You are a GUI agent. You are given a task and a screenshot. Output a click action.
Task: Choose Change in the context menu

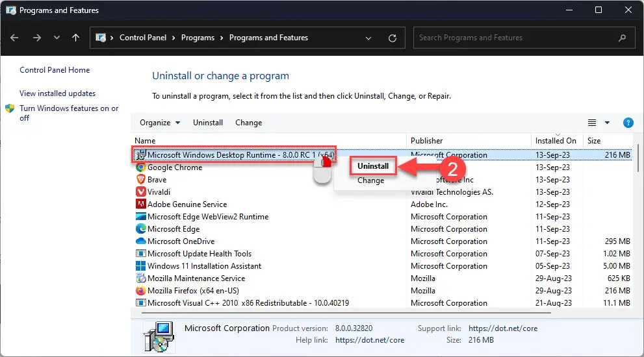click(x=371, y=180)
